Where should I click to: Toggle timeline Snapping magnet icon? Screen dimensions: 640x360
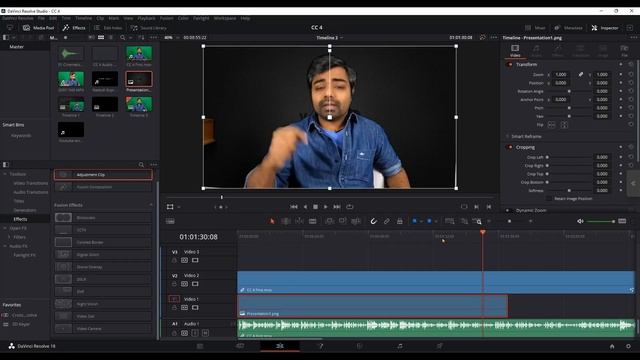[x=373, y=221]
